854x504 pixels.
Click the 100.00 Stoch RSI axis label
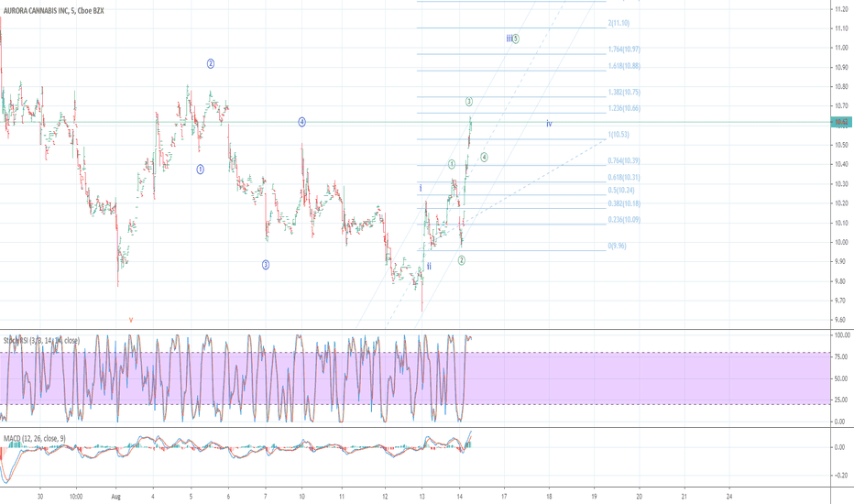coord(841,335)
